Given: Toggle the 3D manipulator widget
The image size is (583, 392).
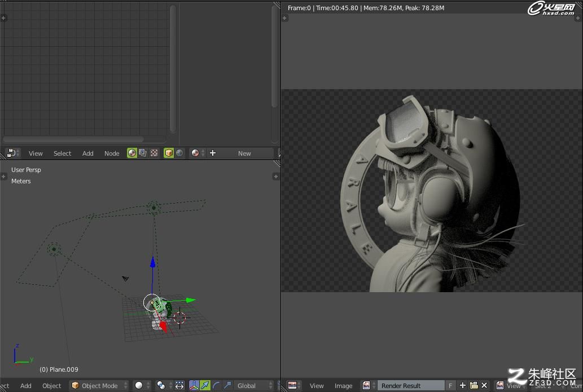Looking at the screenshot, I should 194,386.
